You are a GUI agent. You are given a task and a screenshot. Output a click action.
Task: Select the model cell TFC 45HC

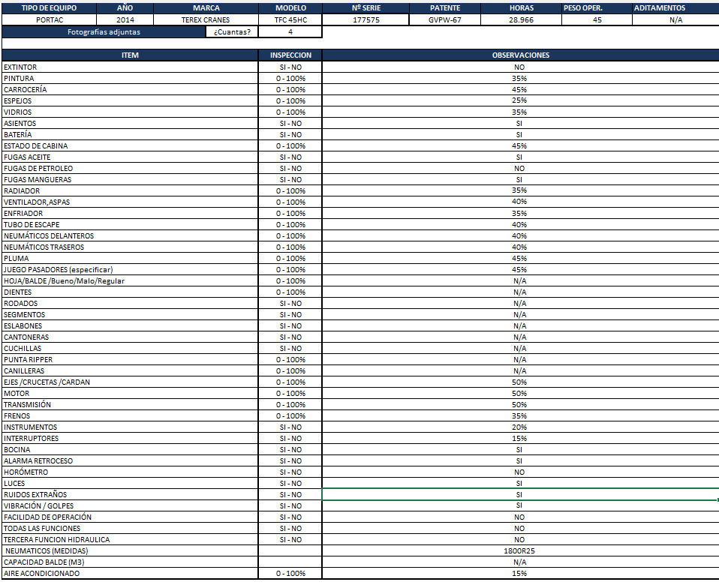pyautogui.click(x=290, y=19)
